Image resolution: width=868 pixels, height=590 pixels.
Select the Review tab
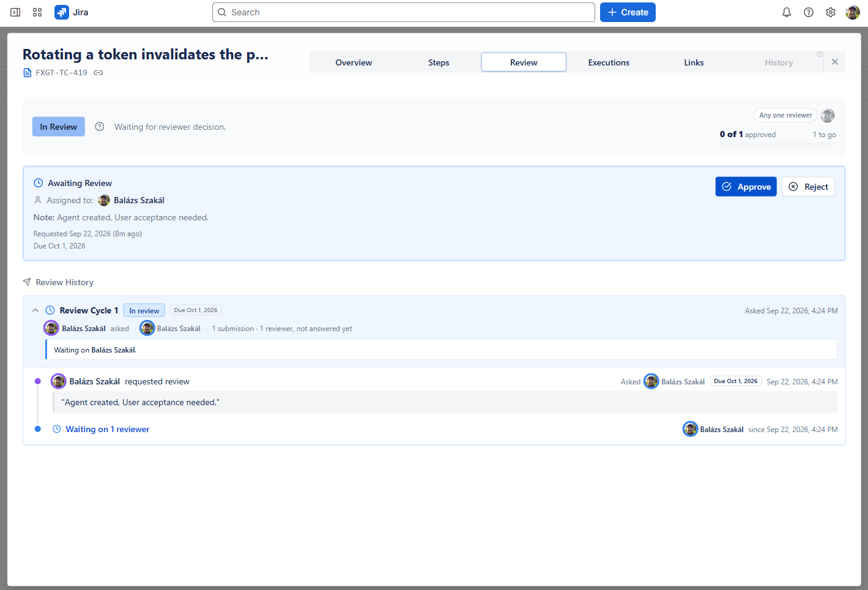524,62
